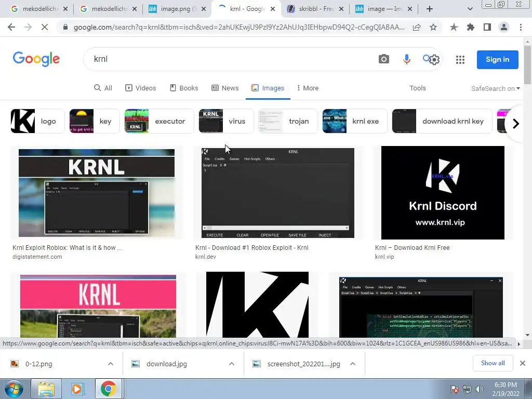Open the KRNL executor window thumbnail from krnl.dev
Viewport: 532px width, 399px height.
click(x=278, y=193)
